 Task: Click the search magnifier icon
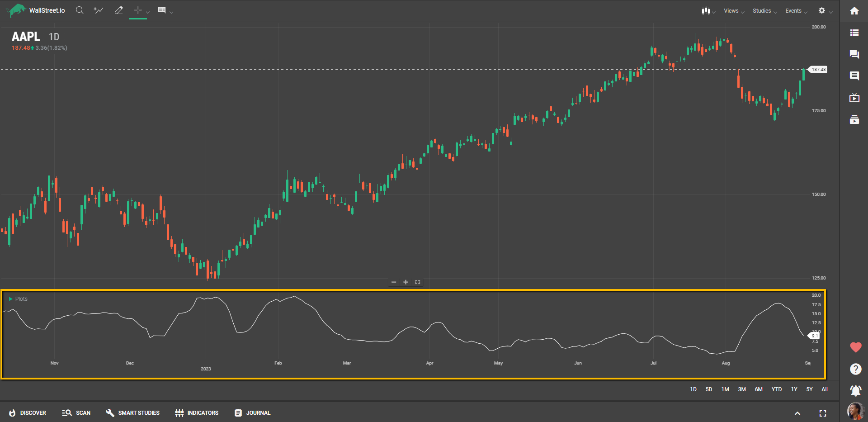pos(80,10)
